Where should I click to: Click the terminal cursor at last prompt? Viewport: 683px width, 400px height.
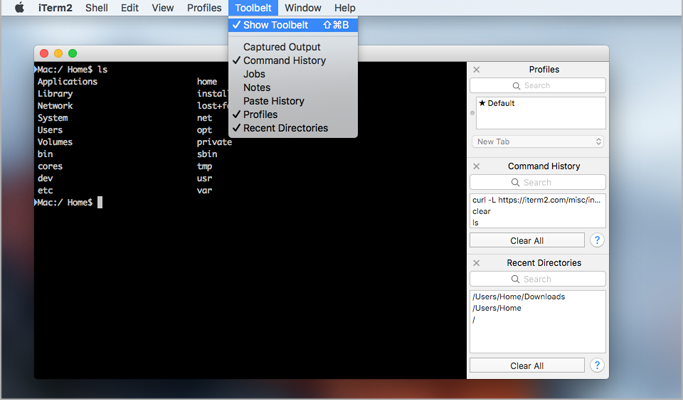(x=100, y=202)
